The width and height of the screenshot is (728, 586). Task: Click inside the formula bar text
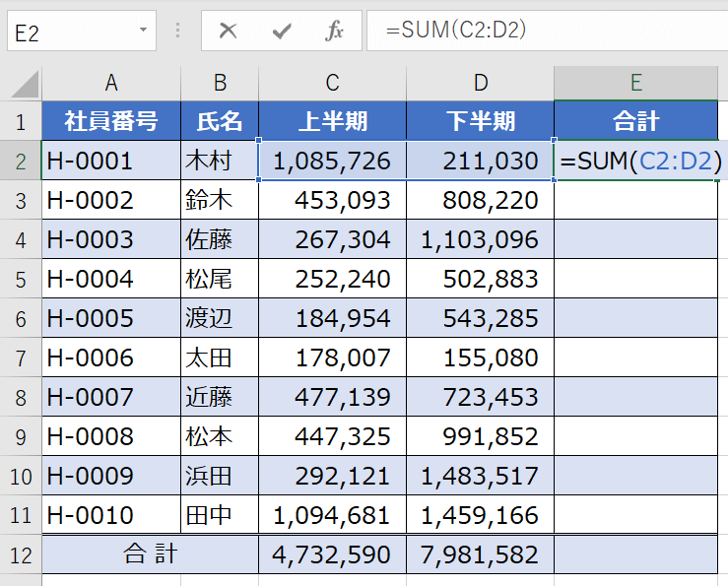(542, 31)
